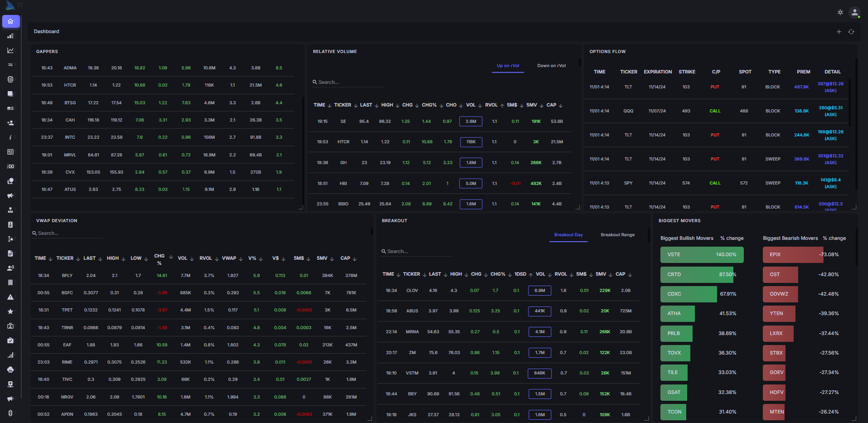The image size is (868, 423).
Task: Click the ADMA ticker in Gappers
Action: 70,68
